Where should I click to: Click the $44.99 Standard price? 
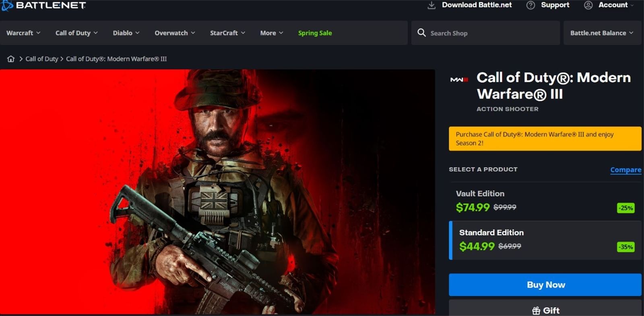[477, 246]
